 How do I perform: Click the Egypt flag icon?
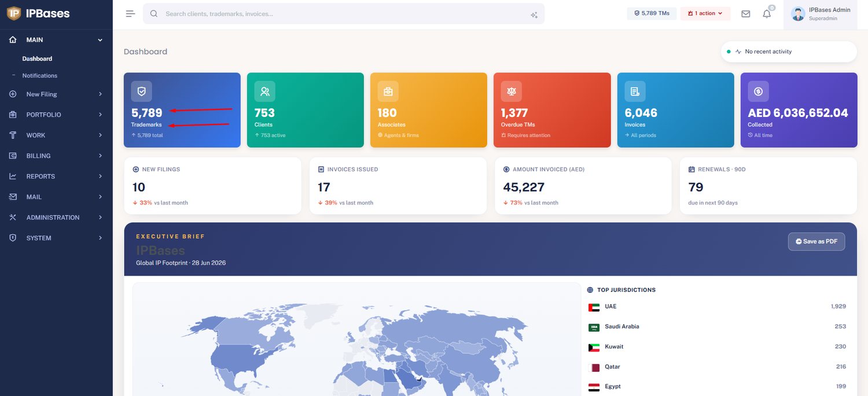click(594, 387)
